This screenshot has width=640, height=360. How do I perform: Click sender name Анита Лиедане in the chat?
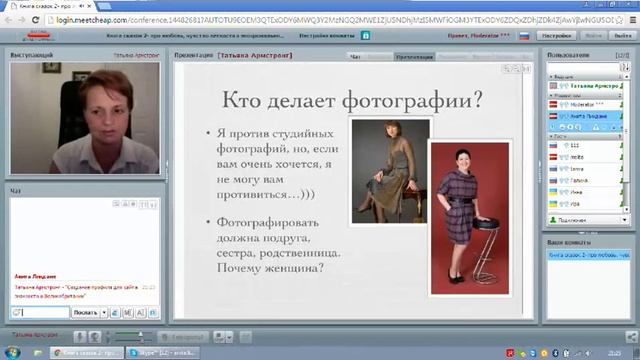click(x=36, y=277)
